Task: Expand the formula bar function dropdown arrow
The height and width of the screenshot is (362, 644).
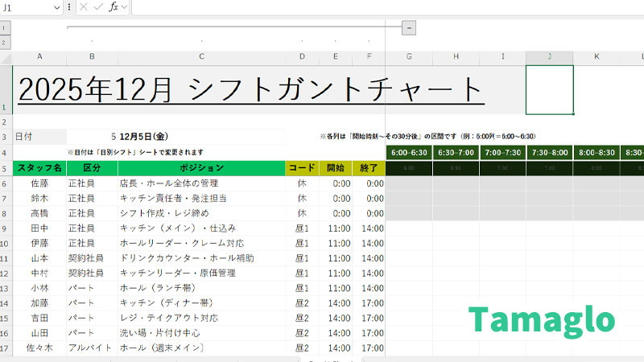Action: point(124,7)
